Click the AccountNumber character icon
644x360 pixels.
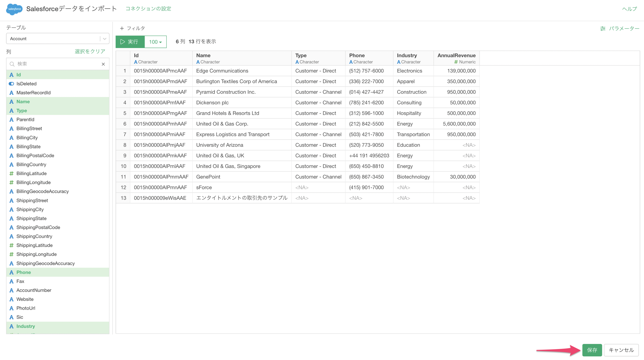click(12, 290)
